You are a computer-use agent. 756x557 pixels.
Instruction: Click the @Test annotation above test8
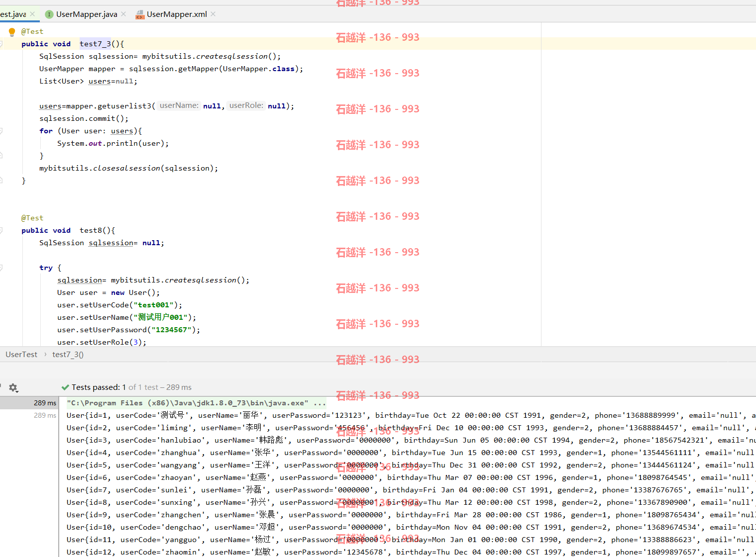[32, 218]
